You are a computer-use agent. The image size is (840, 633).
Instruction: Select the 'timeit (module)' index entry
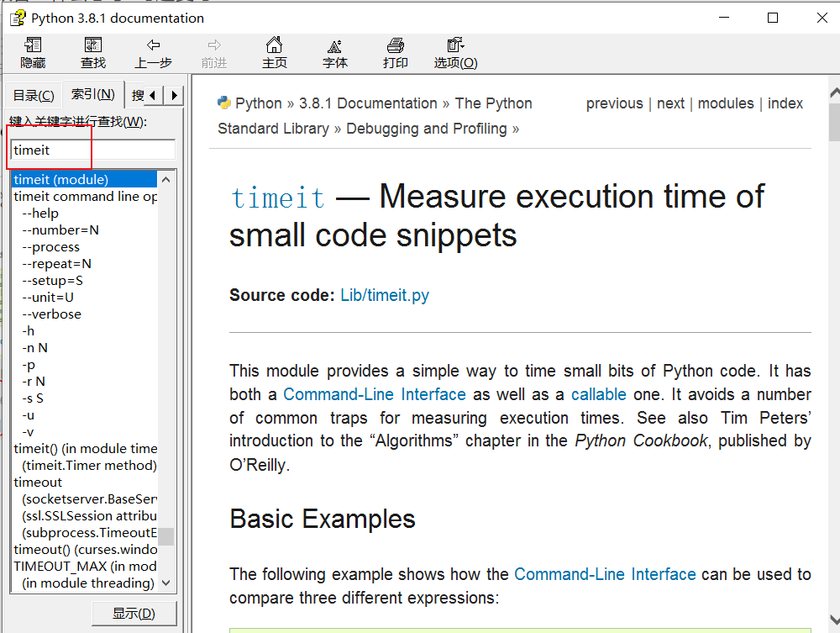click(x=84, y=179)
